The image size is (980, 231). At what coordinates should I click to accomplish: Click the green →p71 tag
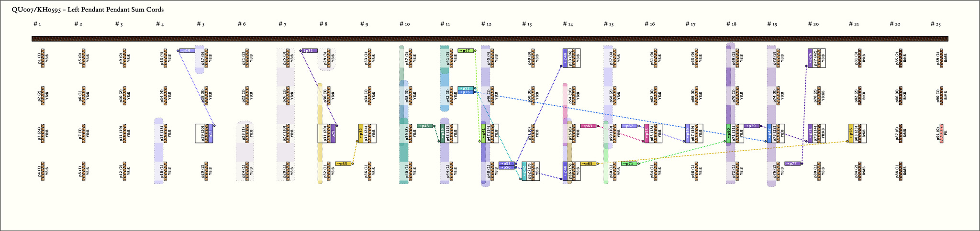(x=629, y=164)
